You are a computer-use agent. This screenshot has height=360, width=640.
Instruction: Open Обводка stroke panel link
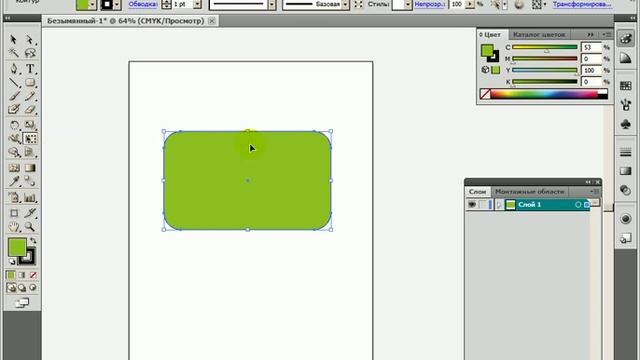[143, 4]
